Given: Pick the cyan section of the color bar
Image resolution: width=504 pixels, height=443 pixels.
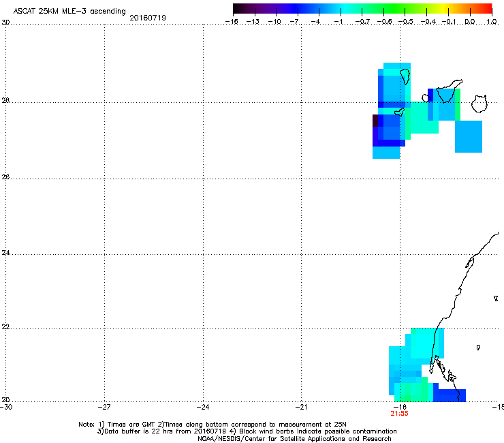Looking at the screenshot, I should click(345, 9).
